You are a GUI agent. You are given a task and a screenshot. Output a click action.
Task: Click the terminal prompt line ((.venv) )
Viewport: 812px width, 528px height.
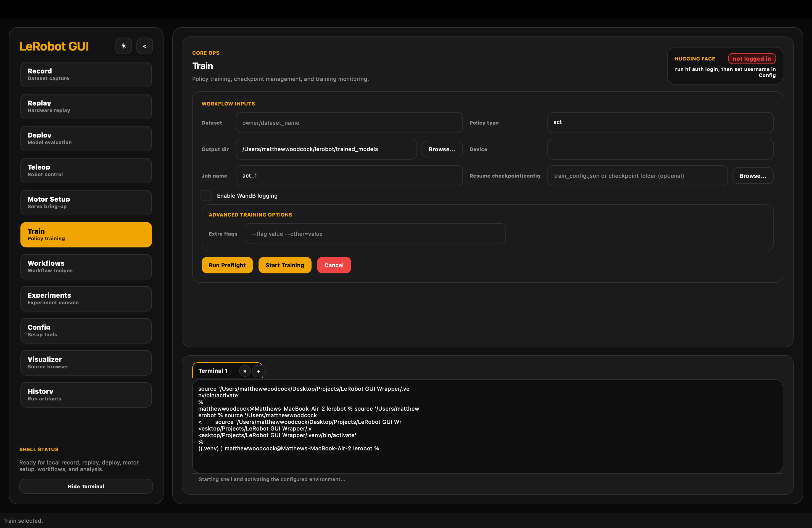point(289,448)
